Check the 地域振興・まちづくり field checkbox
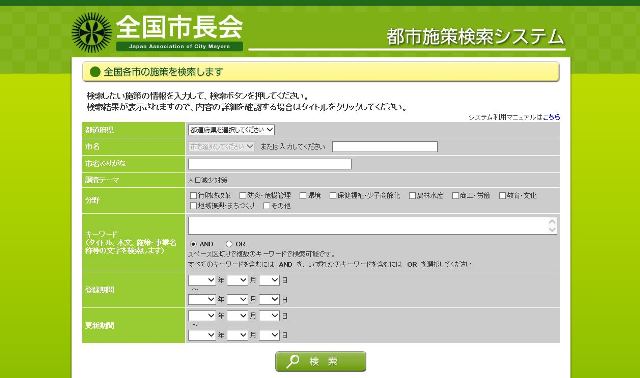Screen dimensions: 640x378 [193, 206]
